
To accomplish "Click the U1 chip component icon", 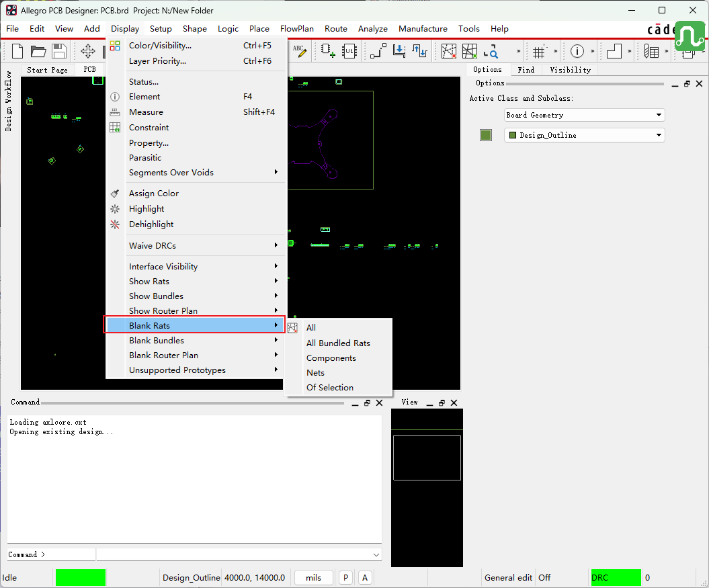I will [x=349, y=51].
